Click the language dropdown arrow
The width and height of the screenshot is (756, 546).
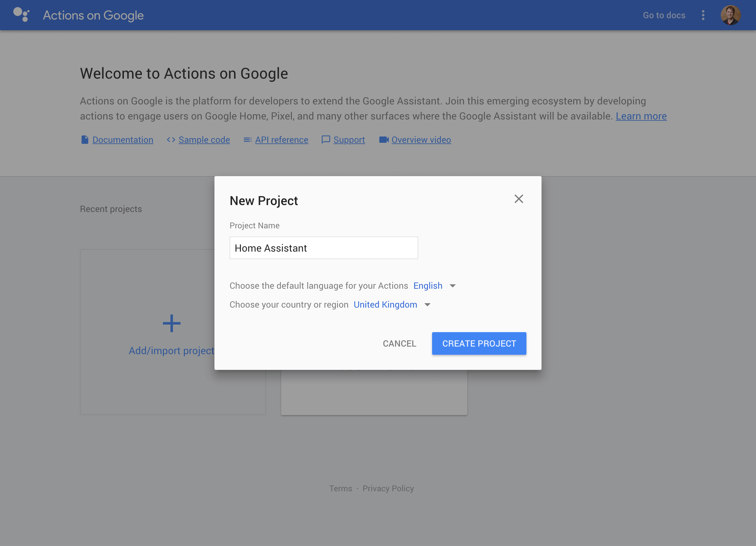[452, 286]
